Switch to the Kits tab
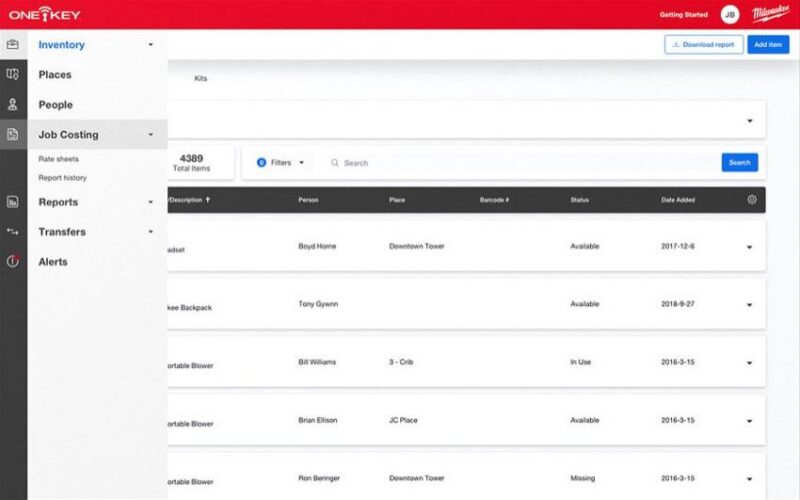 pos(200,78)
